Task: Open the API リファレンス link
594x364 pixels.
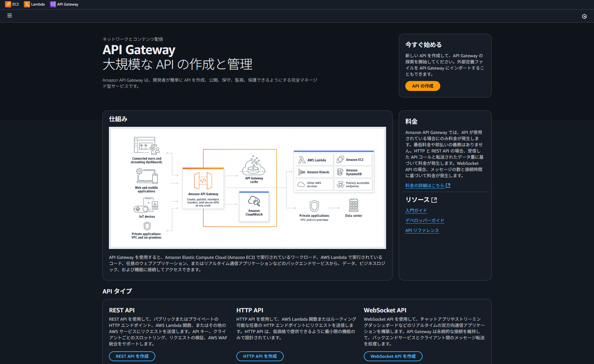Action: pos(422,230)
